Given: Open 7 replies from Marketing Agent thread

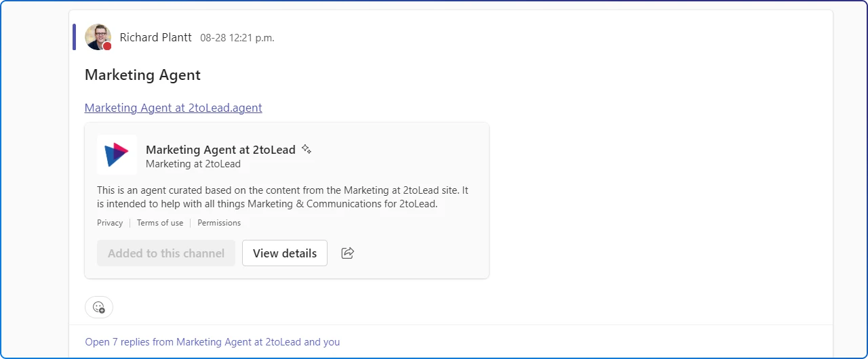Looking at the screenshot, I should click(x=212, y=342).
